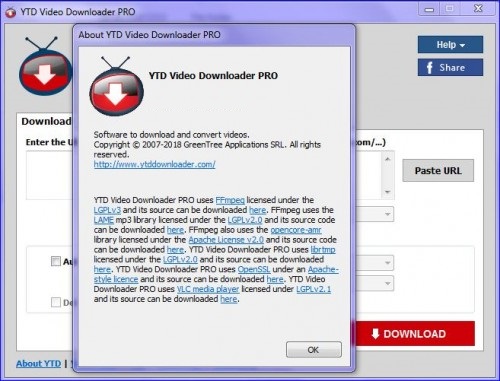Click OK to close About dialog

point(314,350)
